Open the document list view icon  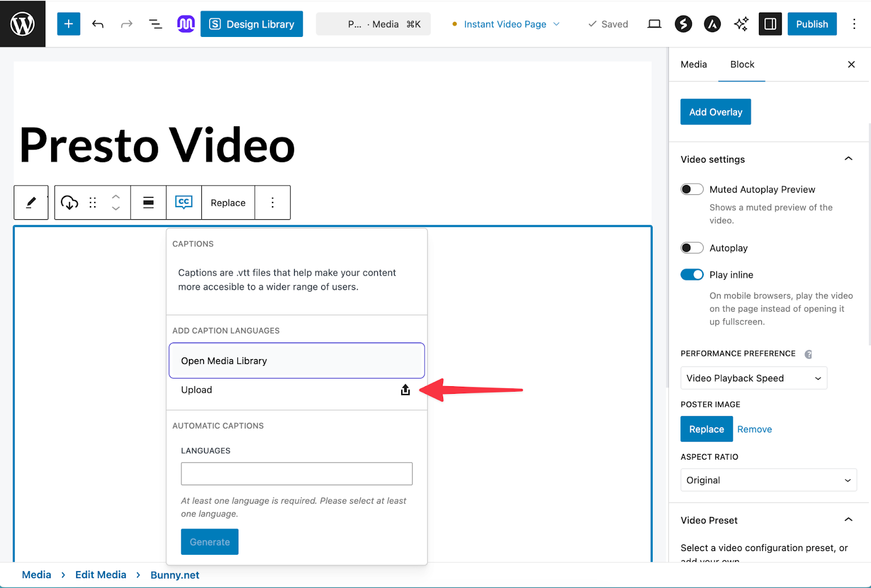156,24
